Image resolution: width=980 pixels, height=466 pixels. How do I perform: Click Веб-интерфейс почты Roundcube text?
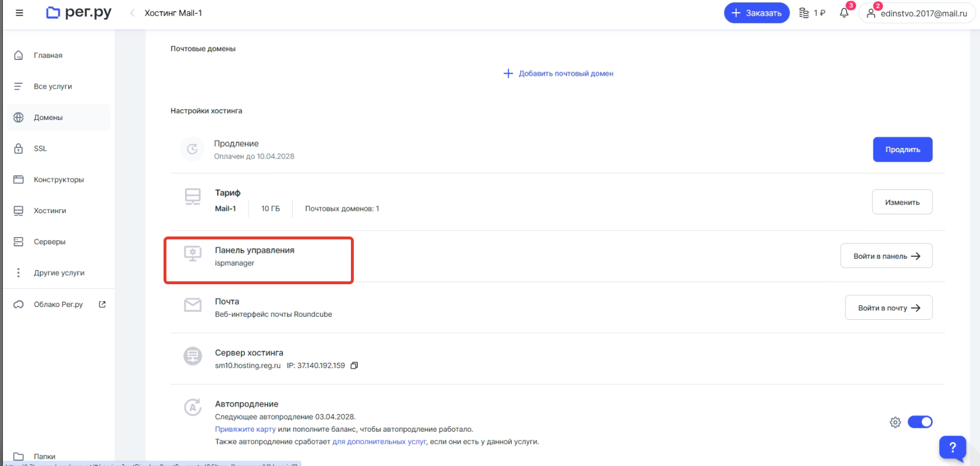274,314
